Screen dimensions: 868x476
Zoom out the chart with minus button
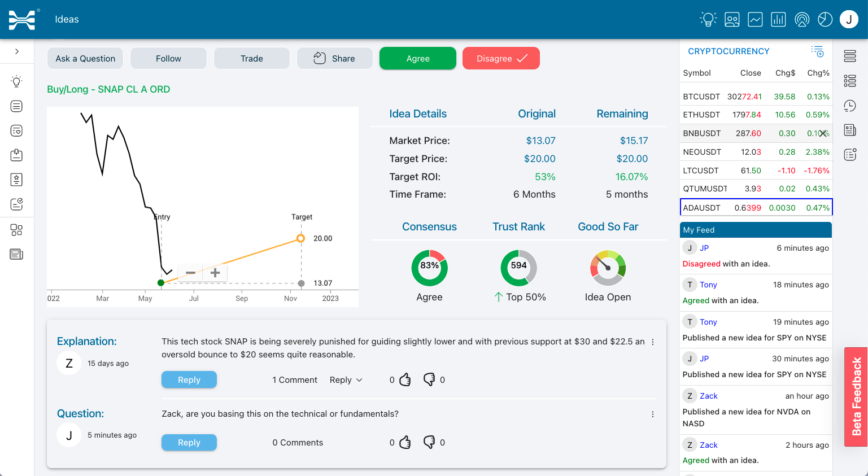[x=190, y=273]
